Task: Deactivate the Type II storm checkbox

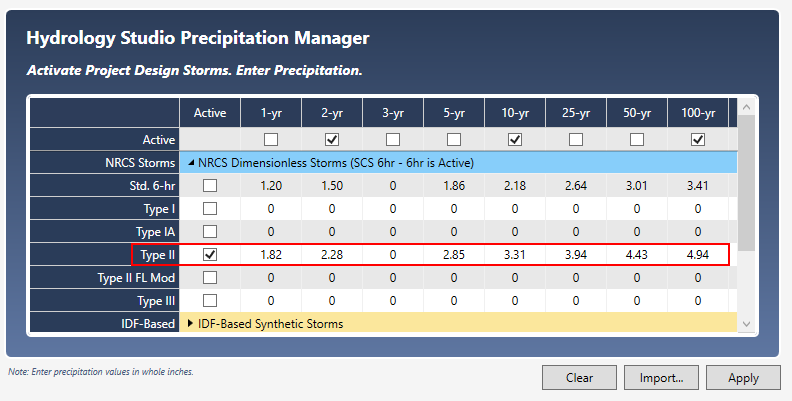Action: pyautogui.click(x=210, y=255)
